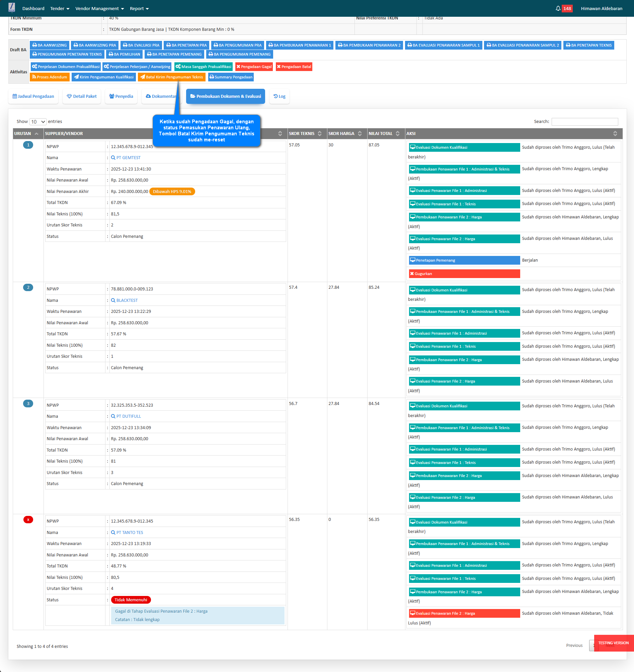Switch to the Jadwal Pengadaan tab
Image resolution: width=634 pixels, height=672 pixels.
(x=33, y=96)
